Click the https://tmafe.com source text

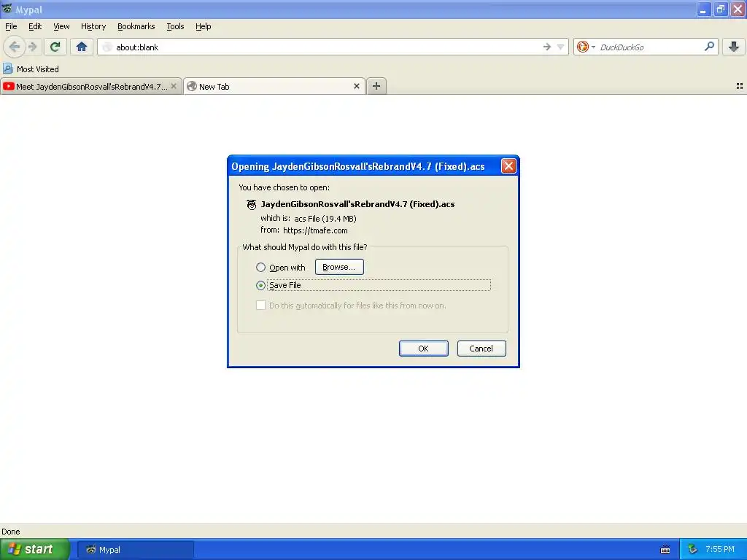coord(315,230)
